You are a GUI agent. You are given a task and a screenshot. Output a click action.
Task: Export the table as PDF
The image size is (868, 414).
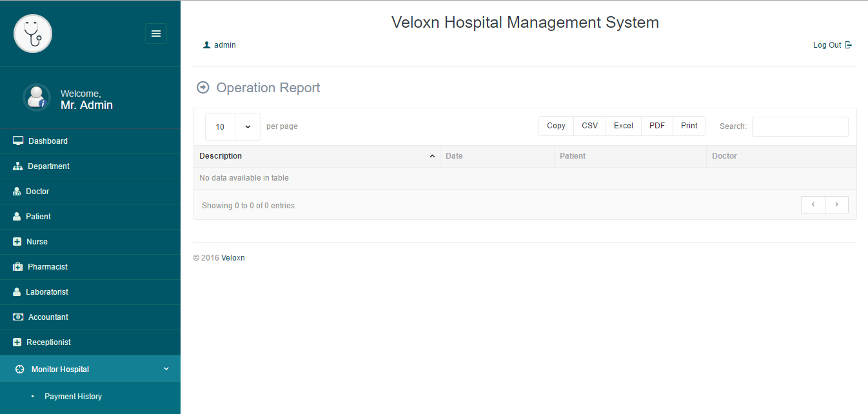(656, 126)
